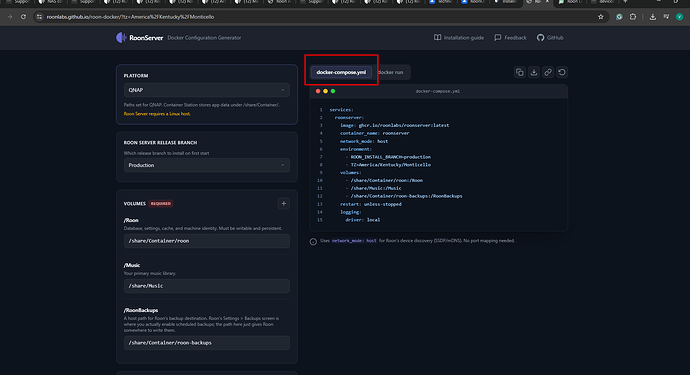Edit the /RoonBackups path field
690x375 pixels.
pos(206,342)
